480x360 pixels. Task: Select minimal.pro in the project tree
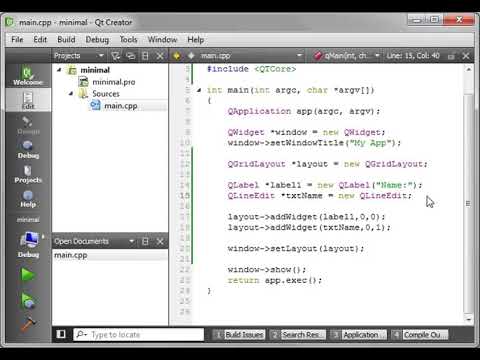[114, 82]
